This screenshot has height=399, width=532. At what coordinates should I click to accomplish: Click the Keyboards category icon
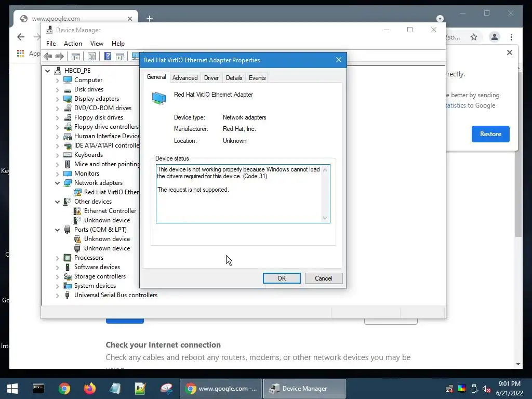(x=68, y=155)
